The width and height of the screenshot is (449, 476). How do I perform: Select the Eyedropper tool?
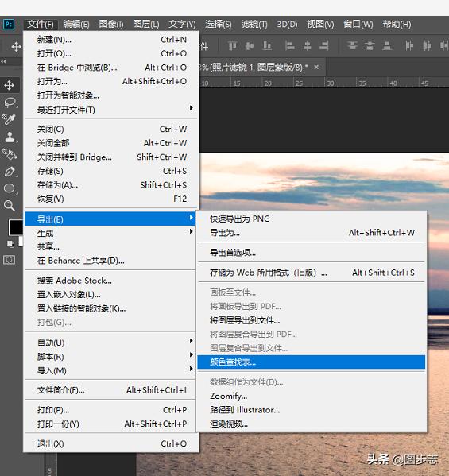pyautogui.click(x=9, y=119)
